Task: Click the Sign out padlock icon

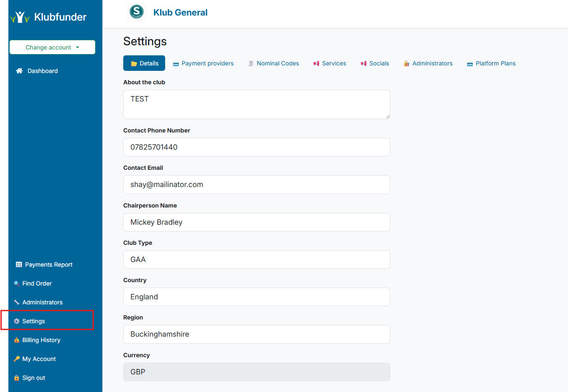Action: [x=16, y=377]
